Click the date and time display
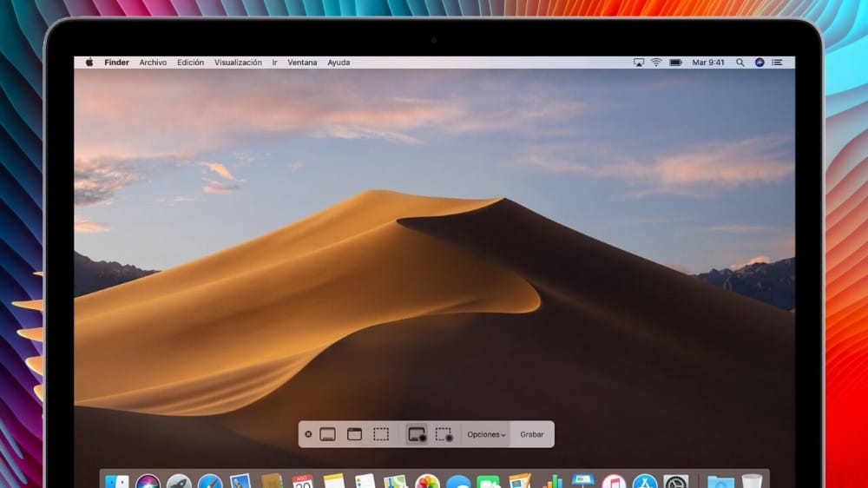Screen dimensions: 868x488 (709, 63)
